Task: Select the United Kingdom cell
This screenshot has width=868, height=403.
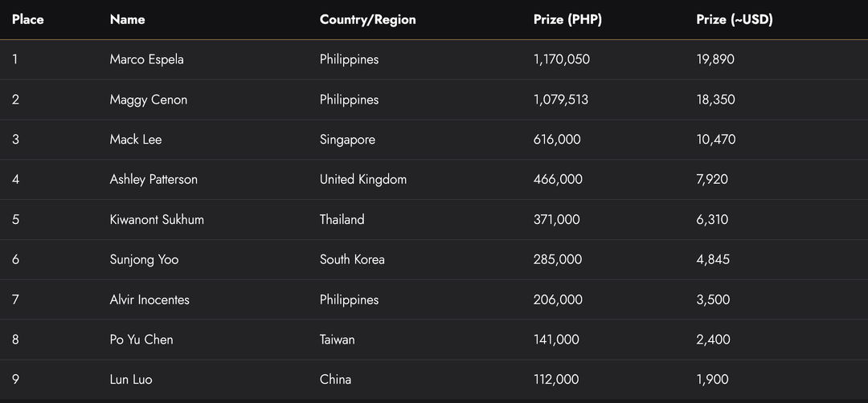Action: pyautogui.click(x=363, y=179)
